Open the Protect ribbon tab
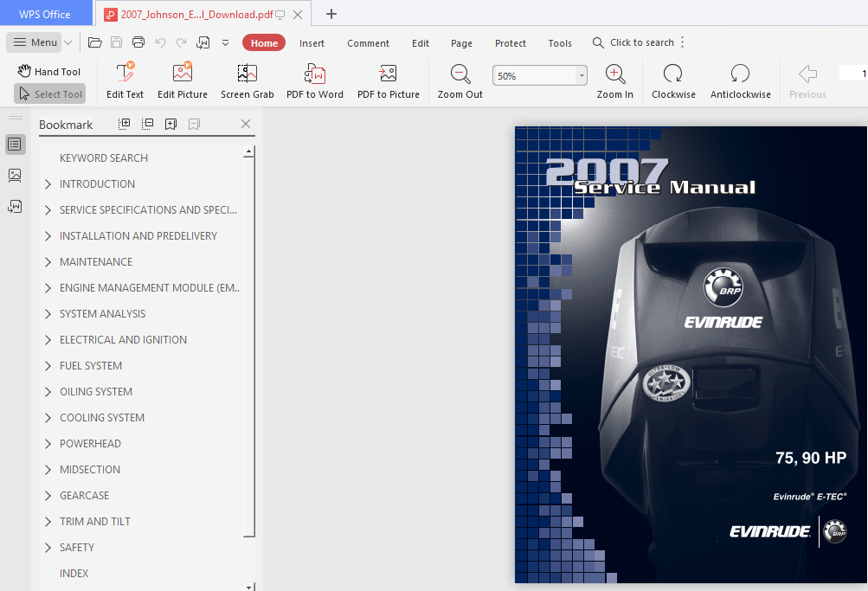 [510, 43]
